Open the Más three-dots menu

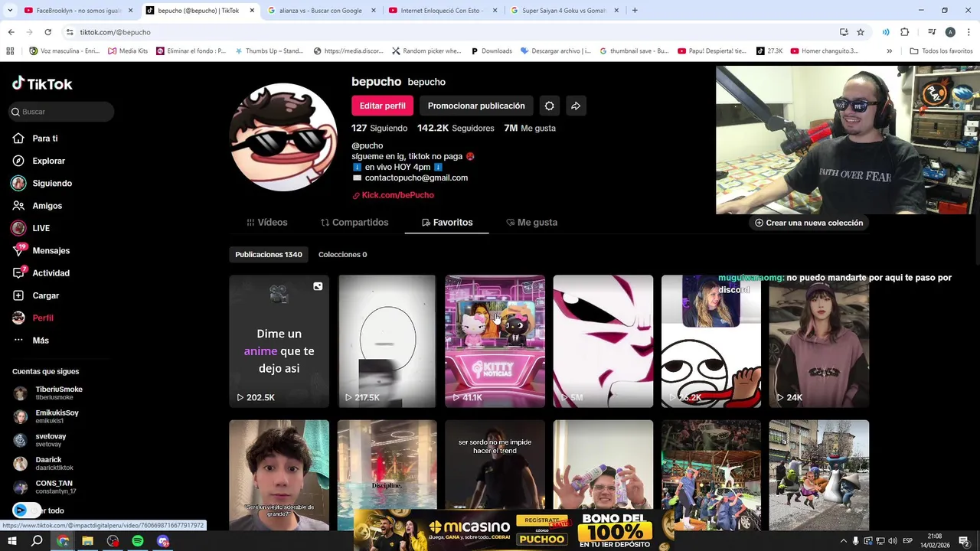pyautogui.click(x=18, y=341)
